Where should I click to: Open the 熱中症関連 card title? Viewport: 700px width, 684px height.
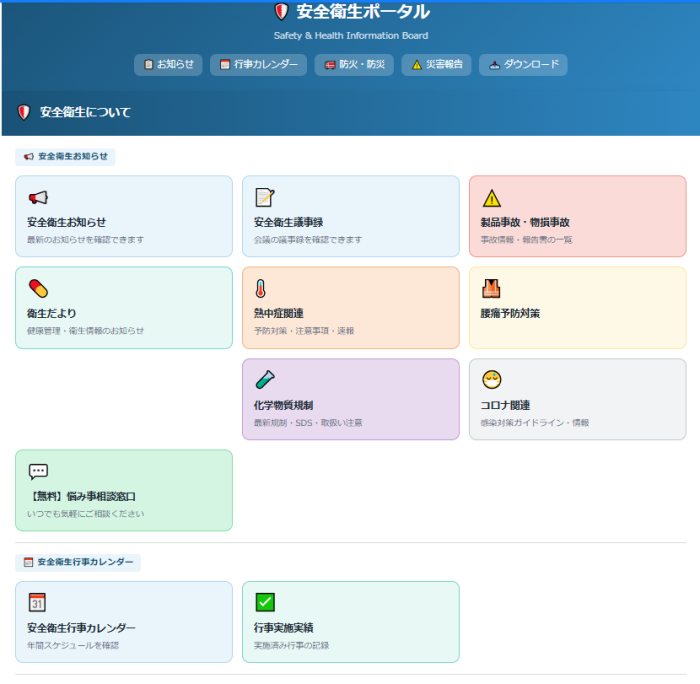pyautogui.click(x=279, y=313)
